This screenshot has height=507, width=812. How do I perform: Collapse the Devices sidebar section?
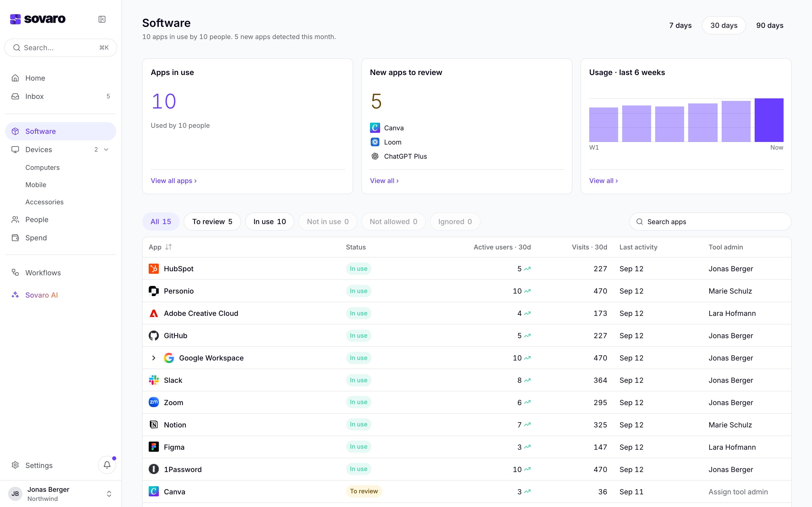click(106, 150)
